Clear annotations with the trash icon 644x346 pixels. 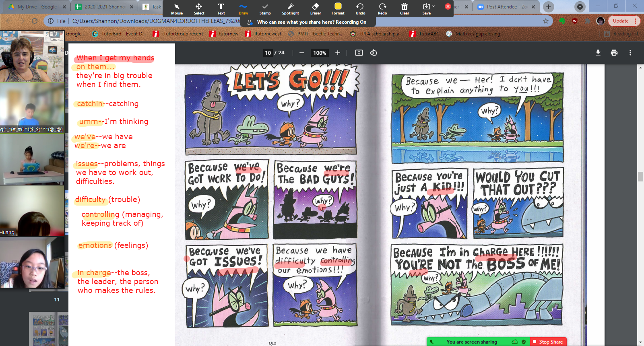(405, 9)
